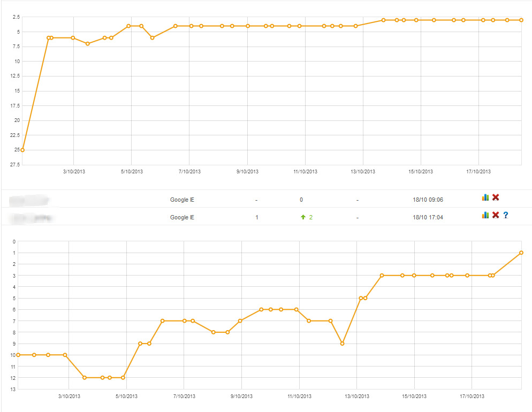The image size is (532, 412).
Task: Click the blurred keyword name in the second row
Action: click(32, 218)
